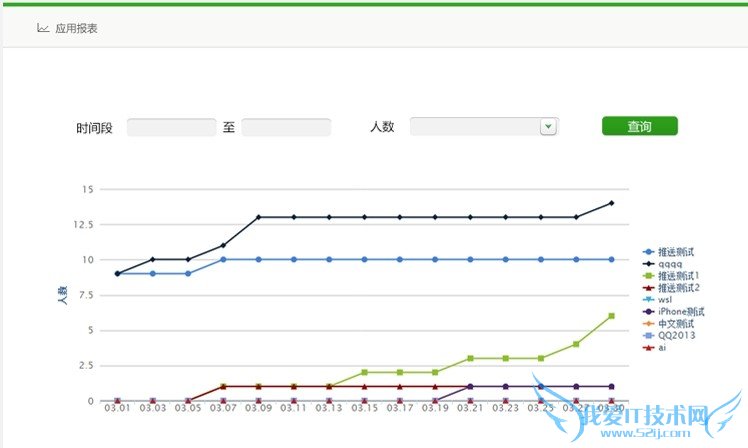Click the start date field after 时间段
This screenshot has width=748, height=448.
(172, 127)
